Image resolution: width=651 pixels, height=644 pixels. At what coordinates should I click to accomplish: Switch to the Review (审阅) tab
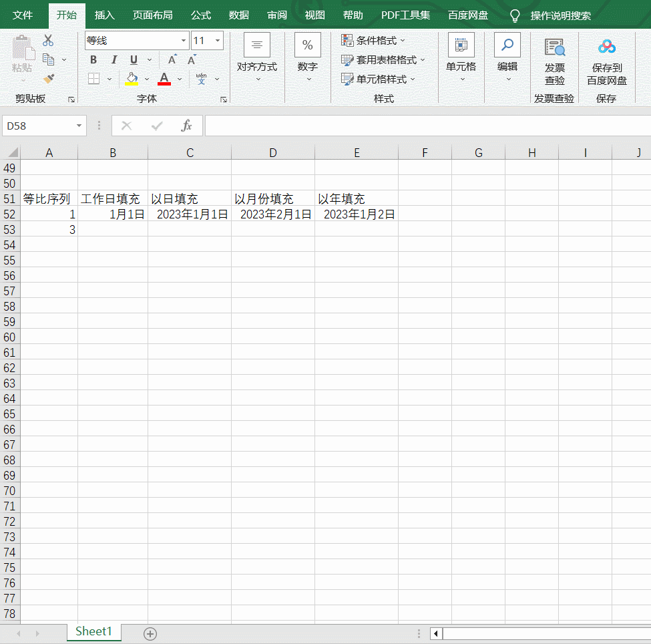tap(277, 15)
